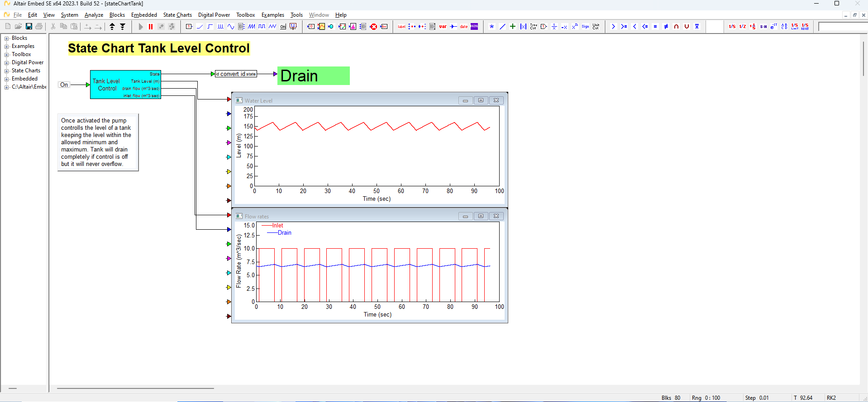
Task: Minimize the Flow rates plot window
Action: pos(465,216)
